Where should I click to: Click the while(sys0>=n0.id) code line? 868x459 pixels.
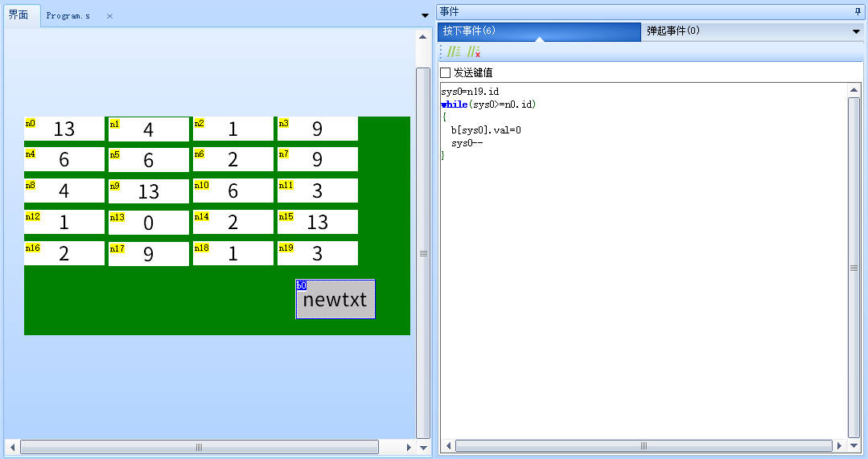489,105
